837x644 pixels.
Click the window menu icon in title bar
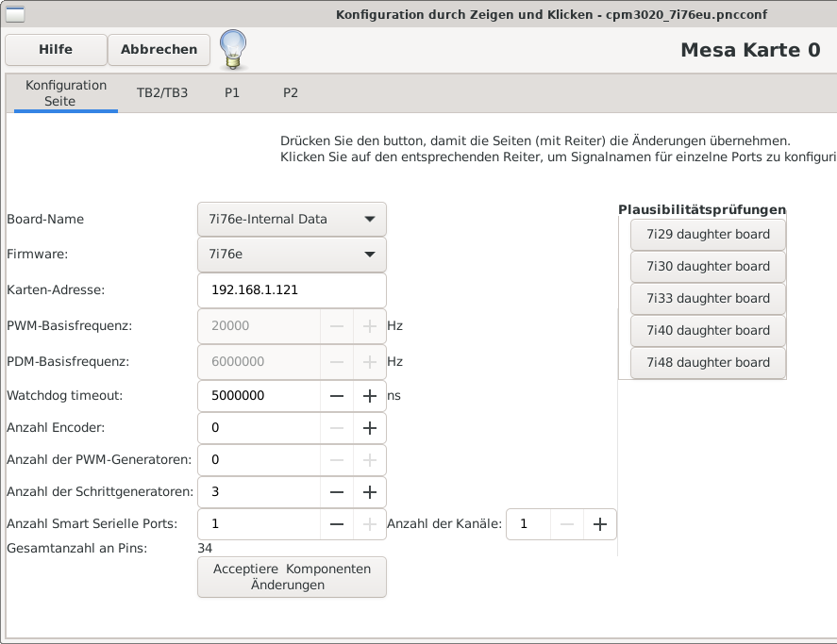(x=15, y=15)
